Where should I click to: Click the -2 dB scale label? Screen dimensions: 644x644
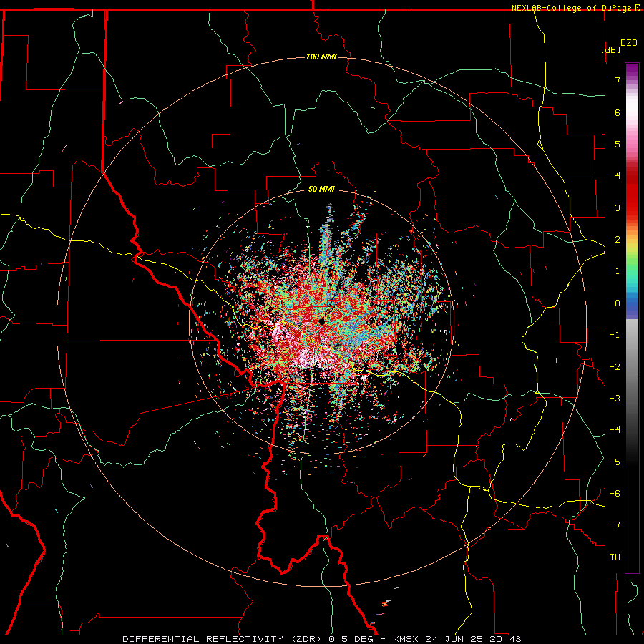click(x=615, y=367)
